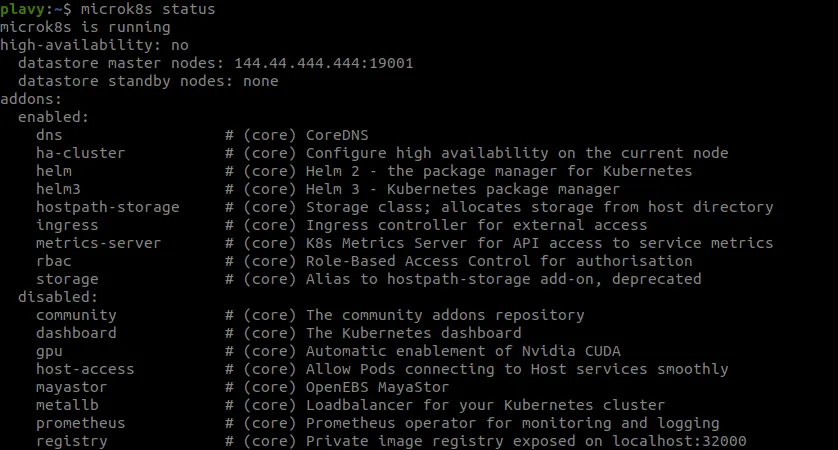Viewport: 838px width, 450px height.
Task: Click the 'hostpath-storage' addon name
Action: 108,207
